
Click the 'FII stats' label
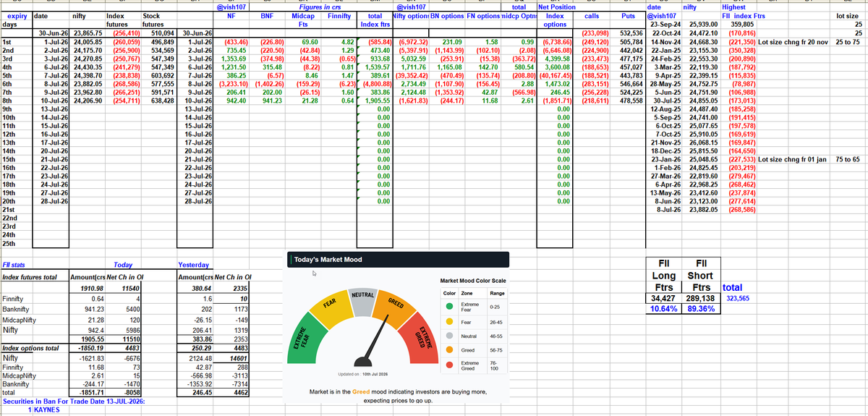14,266
